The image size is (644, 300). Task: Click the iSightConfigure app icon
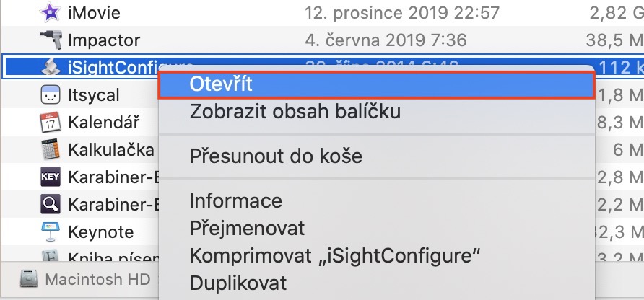(50, 67)
